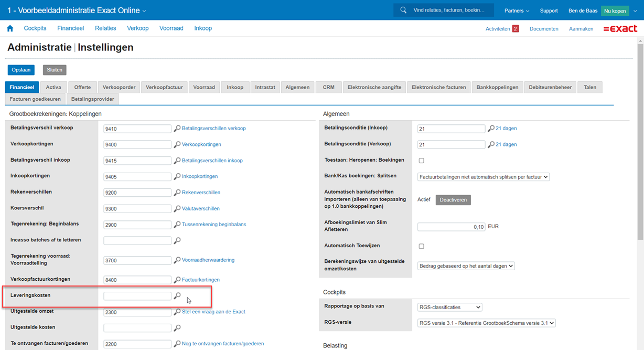
Task: Open lookup for Koersverschil account
Action: tap(177, 209)
